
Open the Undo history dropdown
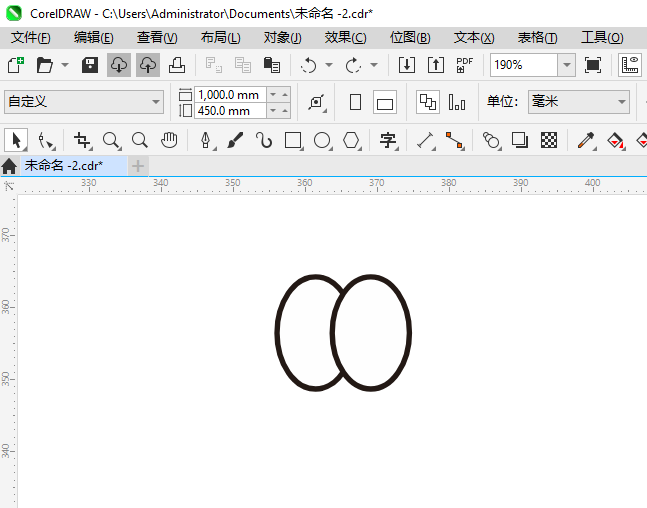[329, 65]
